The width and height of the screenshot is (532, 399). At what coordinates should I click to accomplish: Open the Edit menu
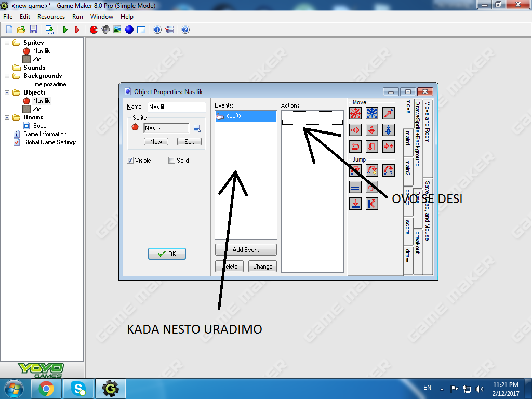point(25,17)
